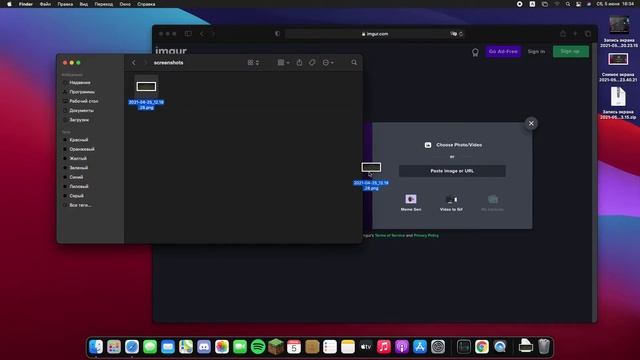Viewport: 640px width, 360px height.
Task: Click the Sign in link on imgur
Action: point(536,51)
